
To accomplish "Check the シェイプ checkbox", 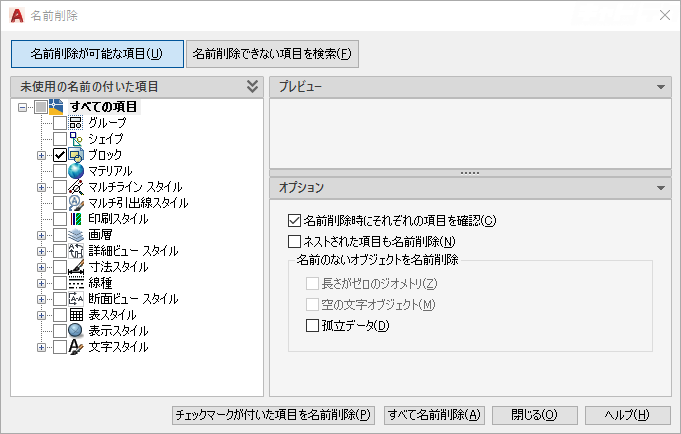I will (x=60, y=139).
